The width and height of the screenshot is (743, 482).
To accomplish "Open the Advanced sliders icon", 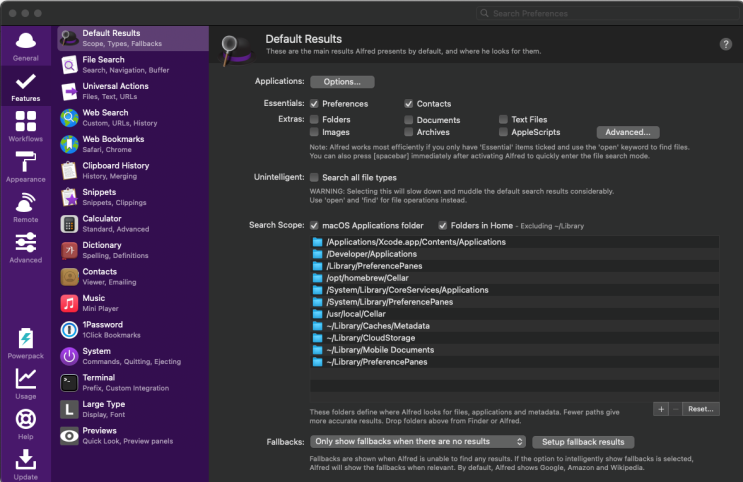I will (x=26, y=243).
